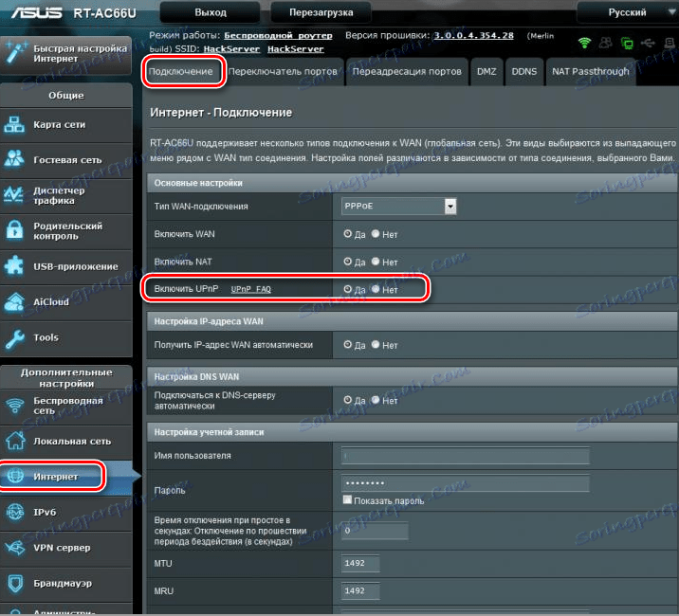The width and height of the screenshot is (679, 616).
Task: Select Да for automatic DNS server connection
Action: click(x=347, y=400)
